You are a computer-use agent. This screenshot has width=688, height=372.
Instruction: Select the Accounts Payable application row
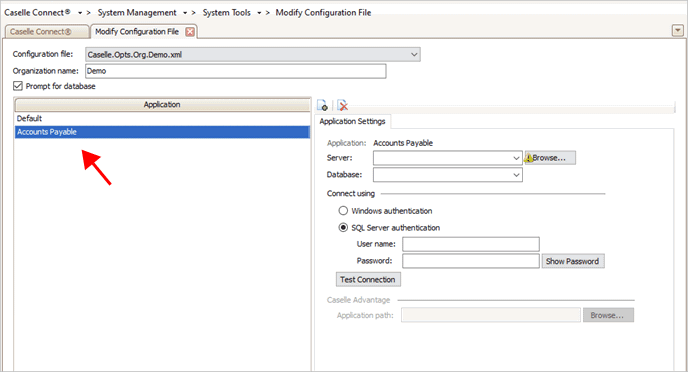(x=162, y=132)
